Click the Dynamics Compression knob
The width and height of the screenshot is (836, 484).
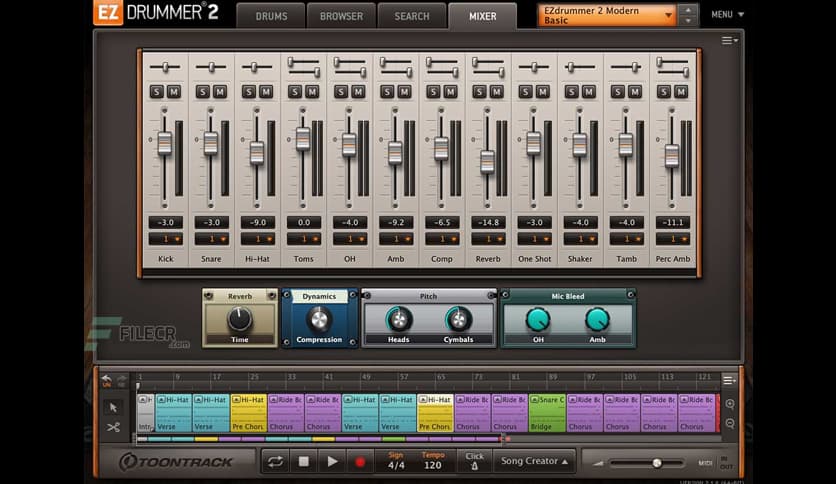pyautogui.click(x=318, y=320)
